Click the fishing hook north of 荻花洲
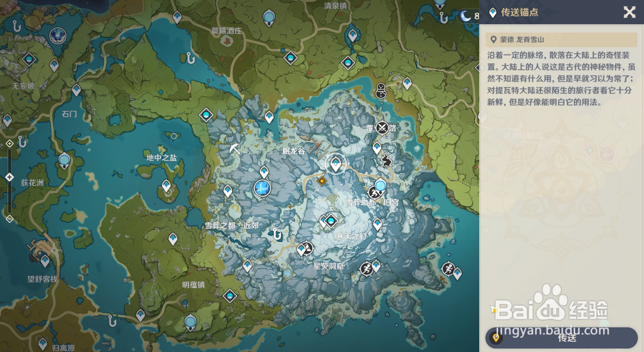Viewport: 644px width, 352px height. [22, 142]
